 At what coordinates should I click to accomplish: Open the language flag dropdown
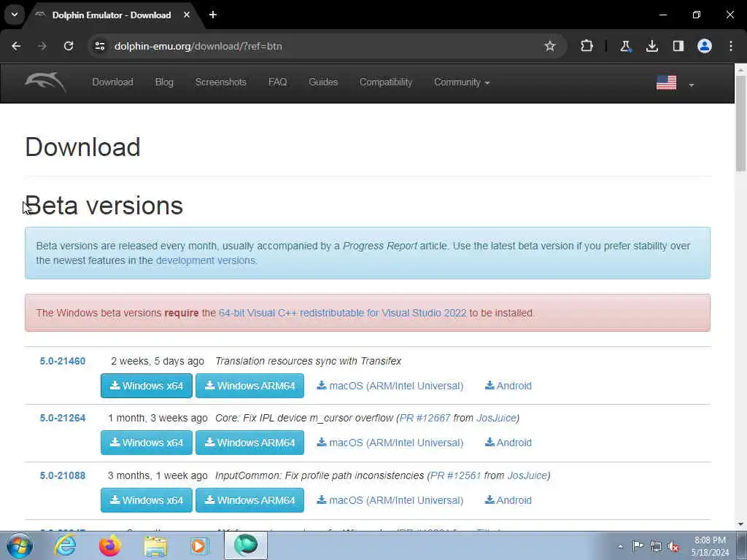pos(676,83)
